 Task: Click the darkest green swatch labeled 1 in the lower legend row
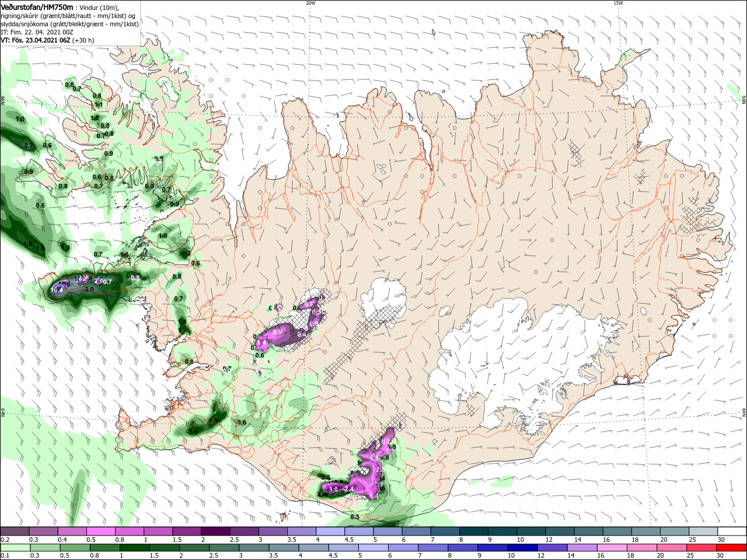pyautogui.click(x=134, y=548)
